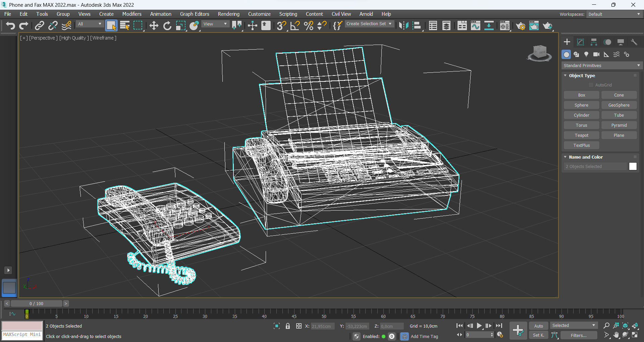Toggle the Angle Snap icon

click(295, 26)
